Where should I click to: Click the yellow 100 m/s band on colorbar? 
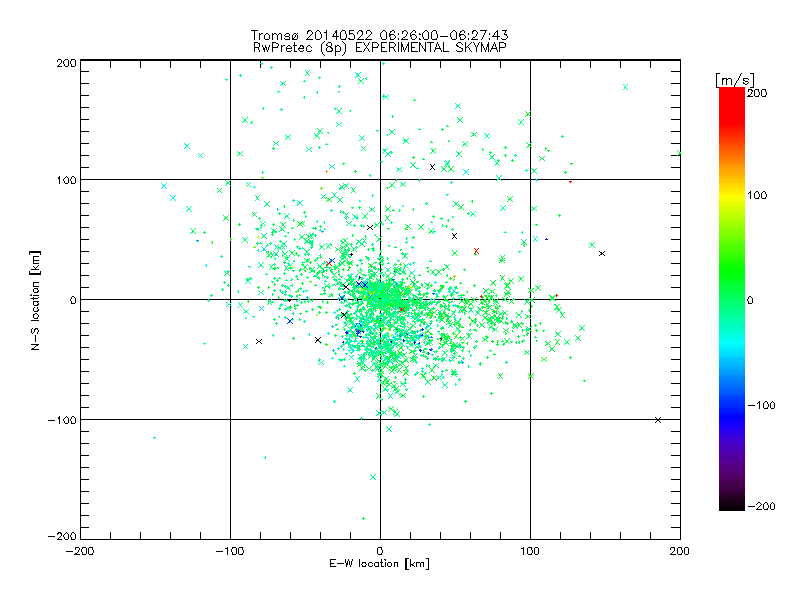[x=732, y=195]
